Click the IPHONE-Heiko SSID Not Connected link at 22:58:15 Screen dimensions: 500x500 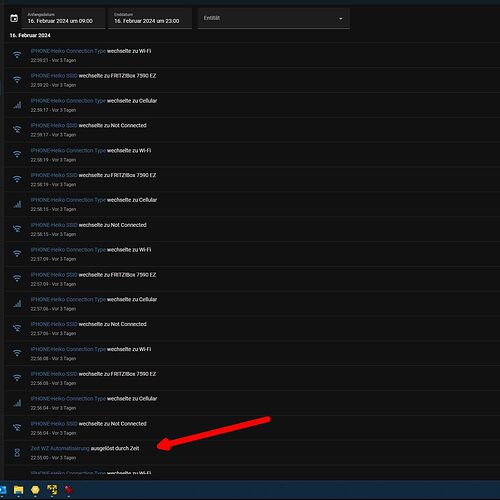tap(54, 225)
